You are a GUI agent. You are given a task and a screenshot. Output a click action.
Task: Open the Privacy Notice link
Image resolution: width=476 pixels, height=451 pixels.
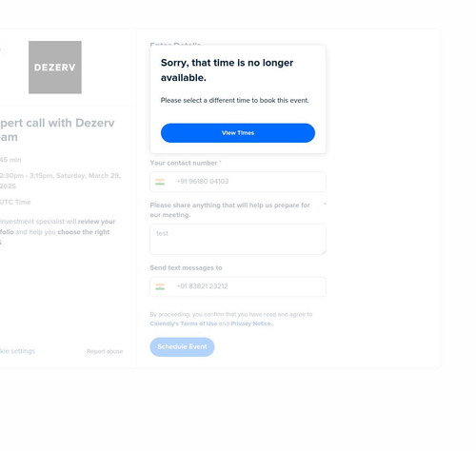pyautogui.click(x=251, y=324)
